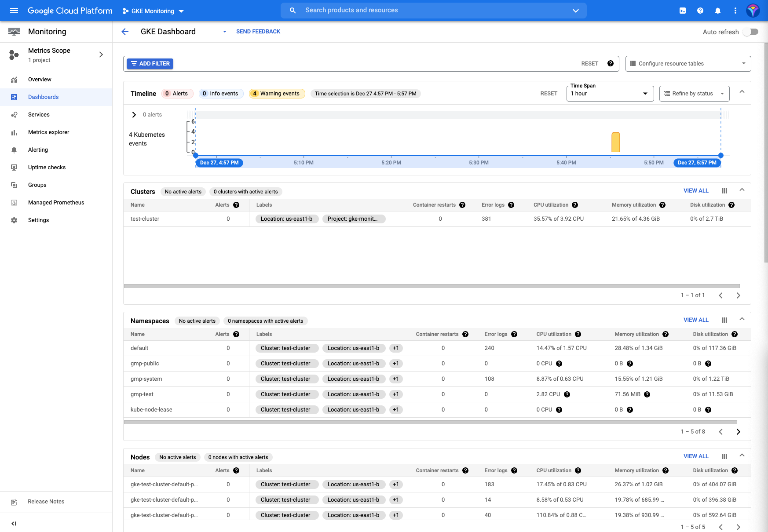Show Alerts column help in Clusters table
This screenshot has width=768, height=532.
pos(236,205)
